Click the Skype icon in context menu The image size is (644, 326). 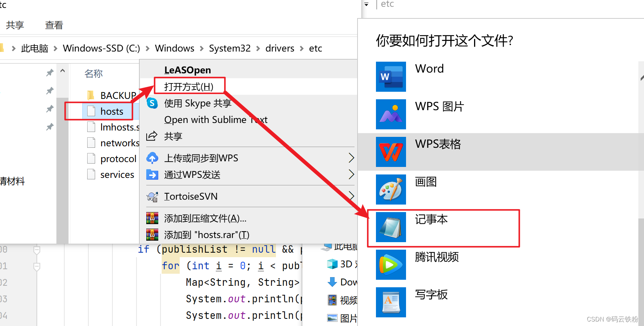(x=152, y=103)
